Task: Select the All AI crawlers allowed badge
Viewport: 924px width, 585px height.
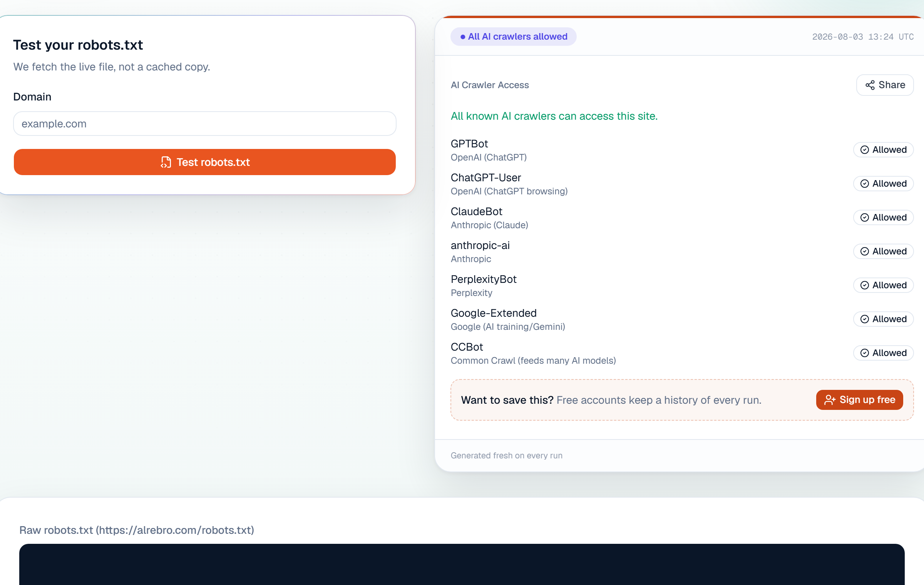Action: point(514,37)
